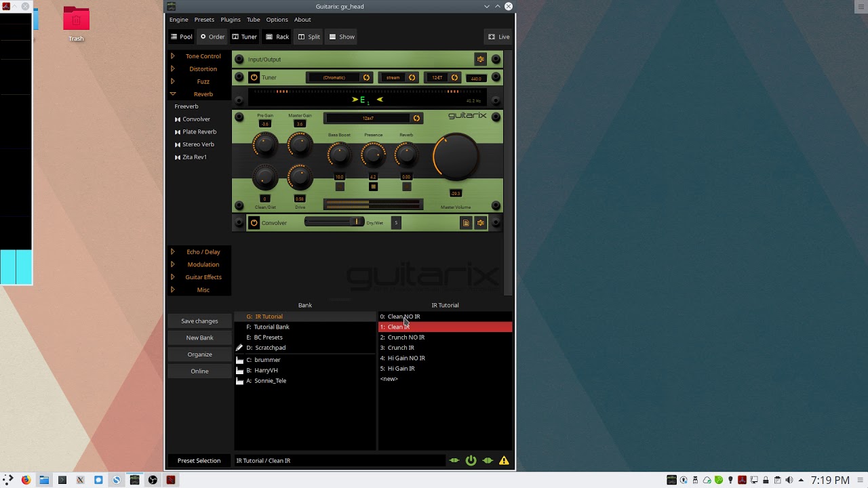Open the stream tuner mode selector
The width and height of the screenshot is (868, 488).
pos(398,77)
